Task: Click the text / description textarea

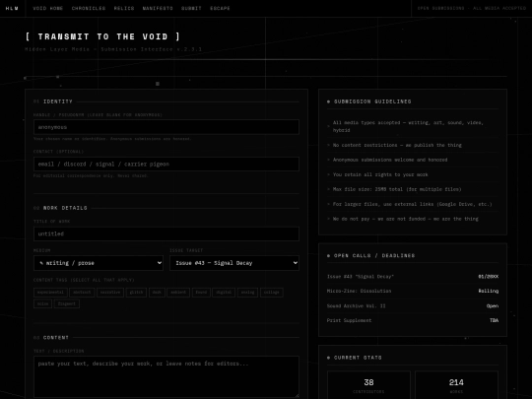Action: pyautogui.click(x=166, y=376)
